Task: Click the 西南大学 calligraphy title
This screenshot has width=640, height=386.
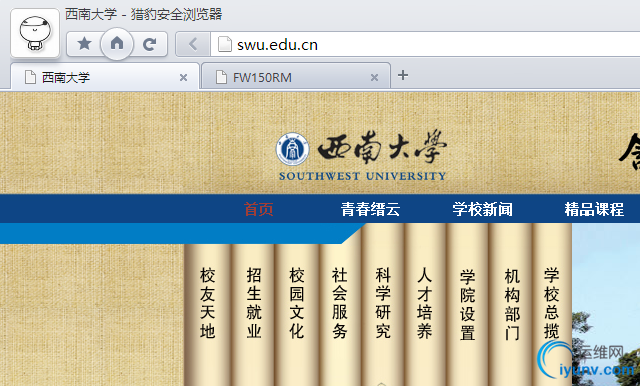Action: [382, 147]
